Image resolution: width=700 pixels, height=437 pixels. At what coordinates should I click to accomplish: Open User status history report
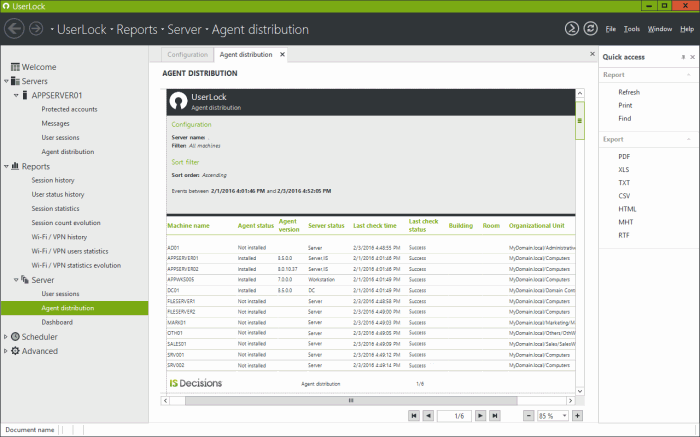tap(58, 195)
